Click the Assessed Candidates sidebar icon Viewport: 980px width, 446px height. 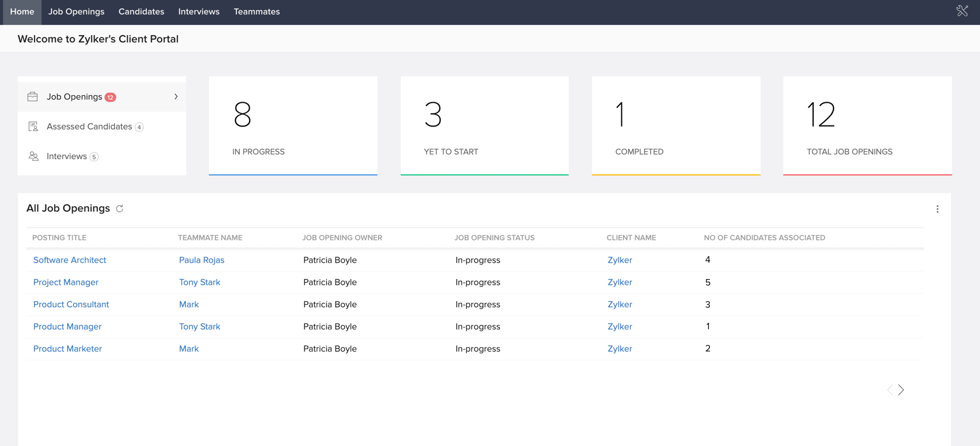pyautogui.click(x=33, y=127)
